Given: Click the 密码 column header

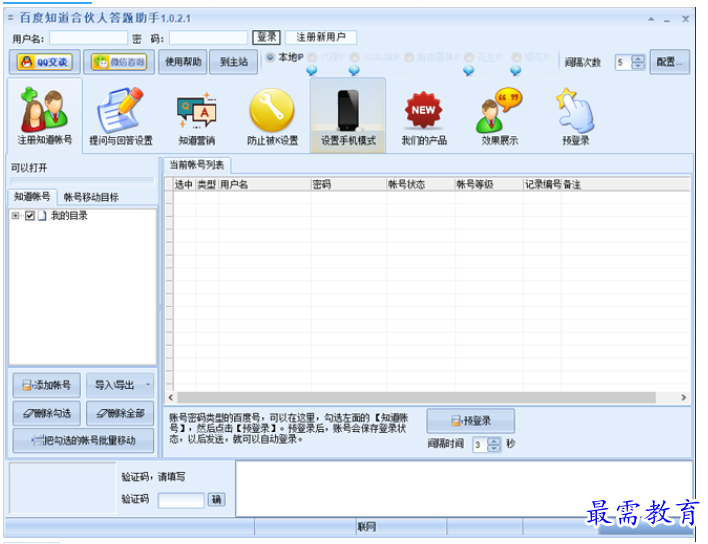Looking at the screenshot, I should coord(349,185).
